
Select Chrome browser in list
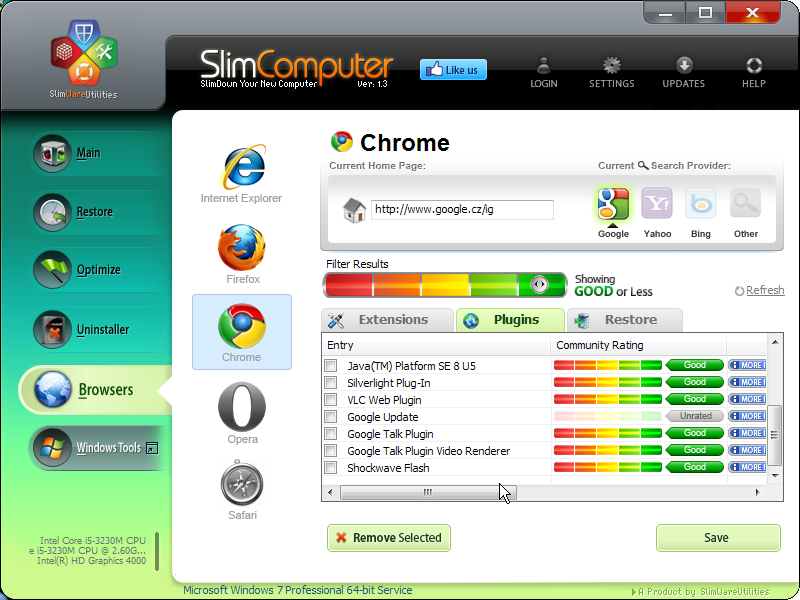tap(242, 332)
